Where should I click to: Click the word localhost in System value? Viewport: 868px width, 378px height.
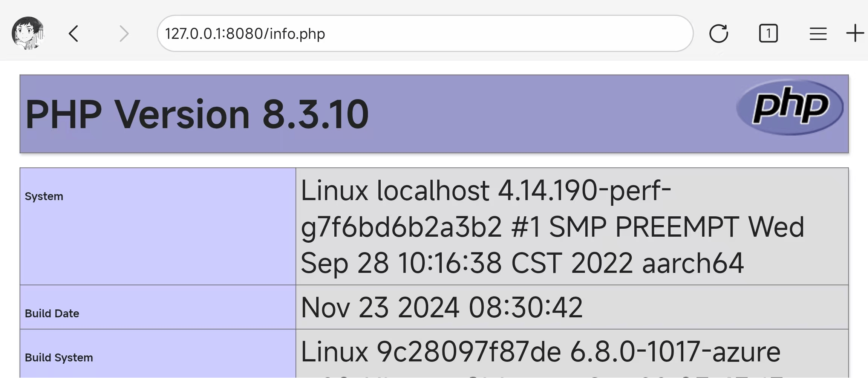[433, 191]
